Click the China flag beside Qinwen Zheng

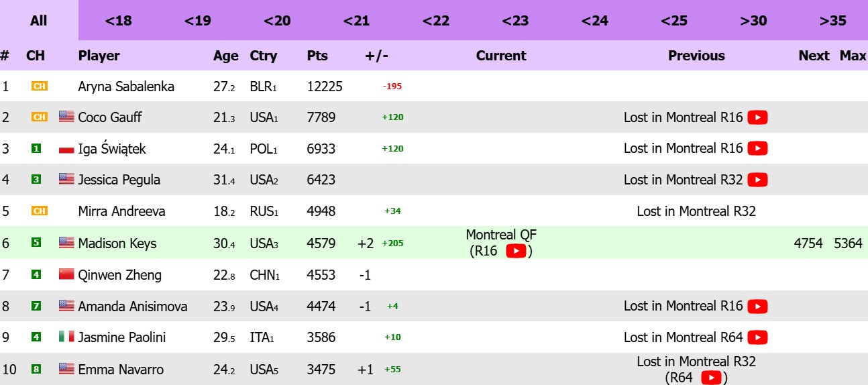(x=66, y=274)
